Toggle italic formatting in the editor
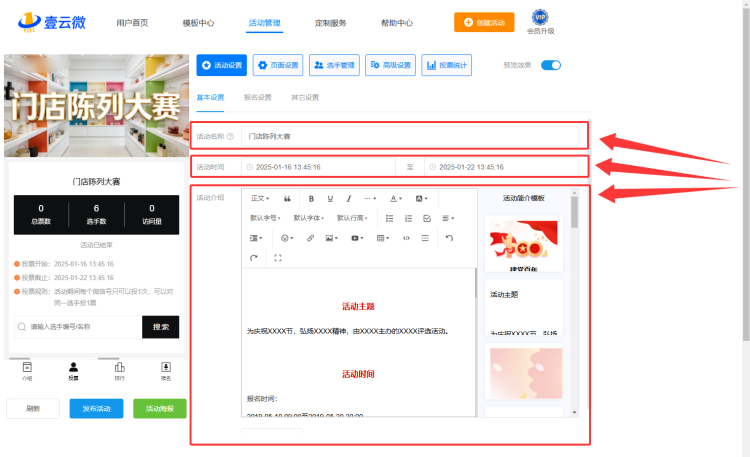This screenshot has height=457, width=750. pyautogui.click(x=349, y=199)
